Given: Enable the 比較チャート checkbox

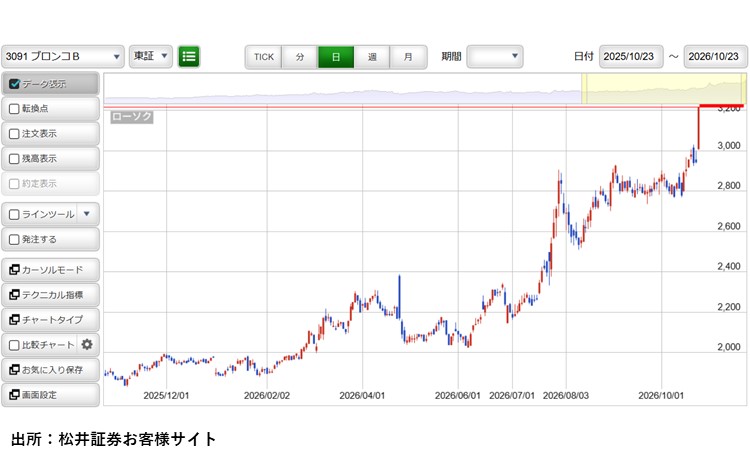Looking at the screenshot, I should tap(14, 345).
